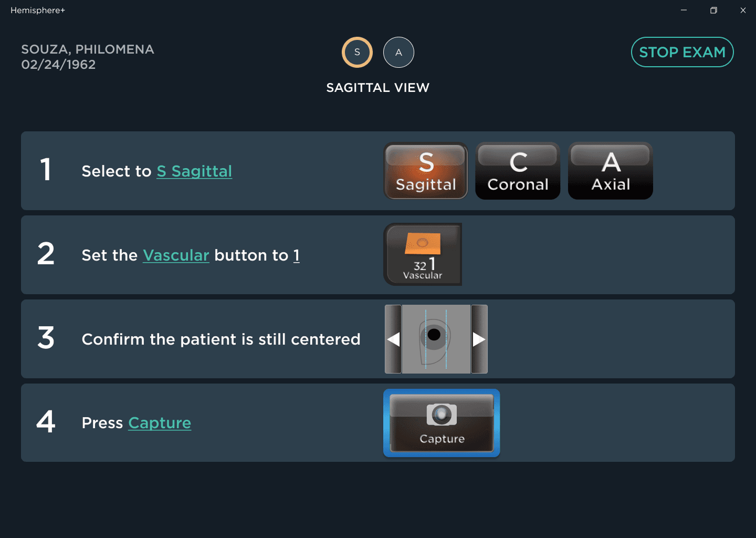The image size is (756, 538).
Task: Click the left arrow on centering image
Action: click(393, 339)
